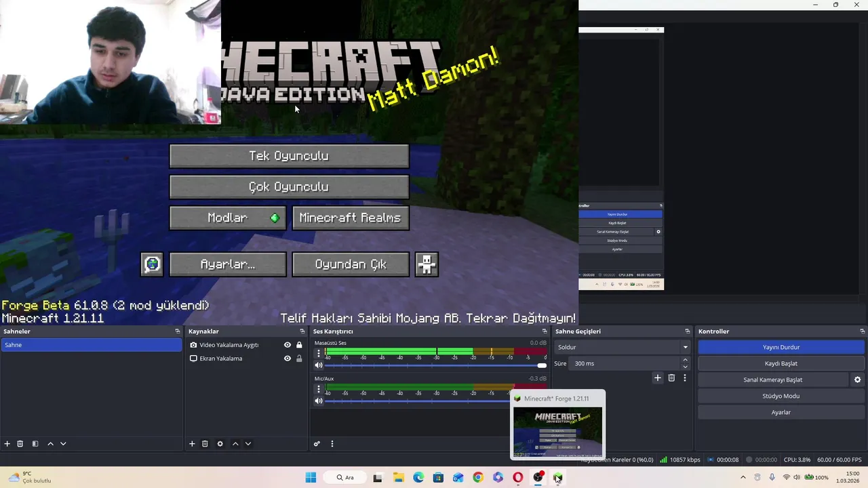Open Microsoft Edge from the taskbar

(418, 478)
